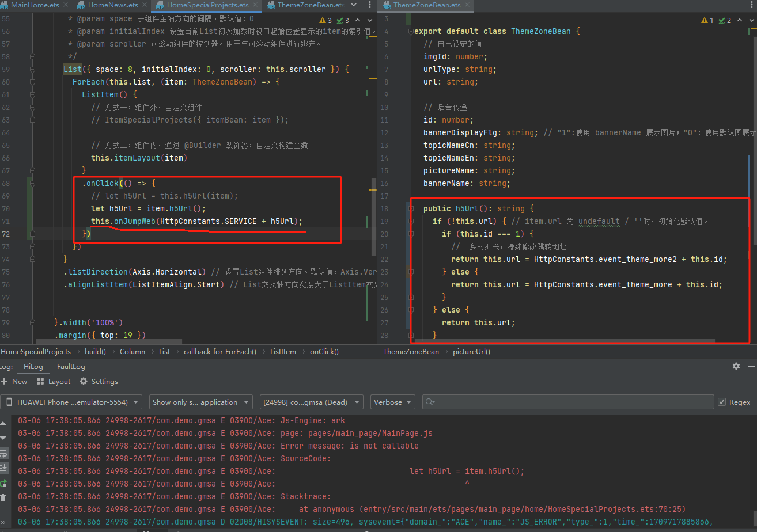Go to next highlighted error in left editor
The image size is (757, 532).
click(x=369, y=20)
